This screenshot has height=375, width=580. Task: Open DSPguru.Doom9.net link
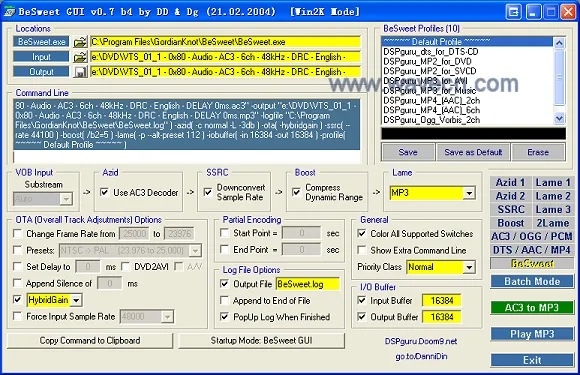(421, 341)
